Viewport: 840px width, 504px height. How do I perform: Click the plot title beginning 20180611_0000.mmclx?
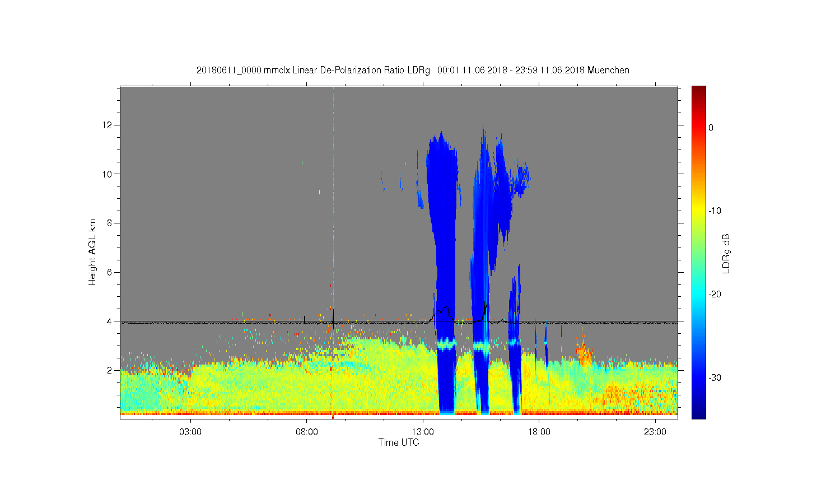coord(413,70)
